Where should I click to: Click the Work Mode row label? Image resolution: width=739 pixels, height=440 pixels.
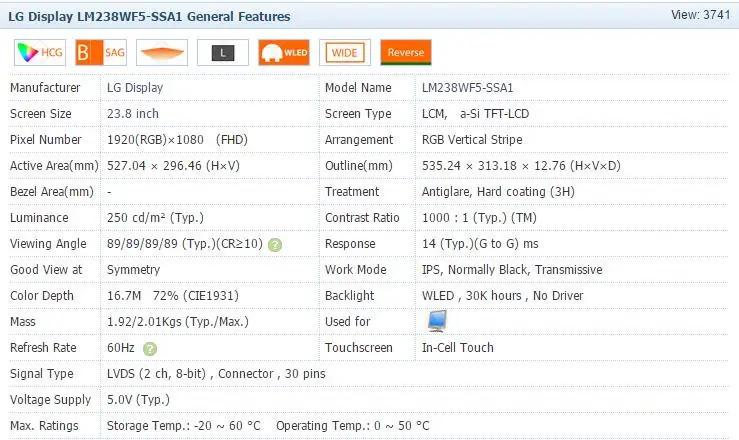pos(356,269)
